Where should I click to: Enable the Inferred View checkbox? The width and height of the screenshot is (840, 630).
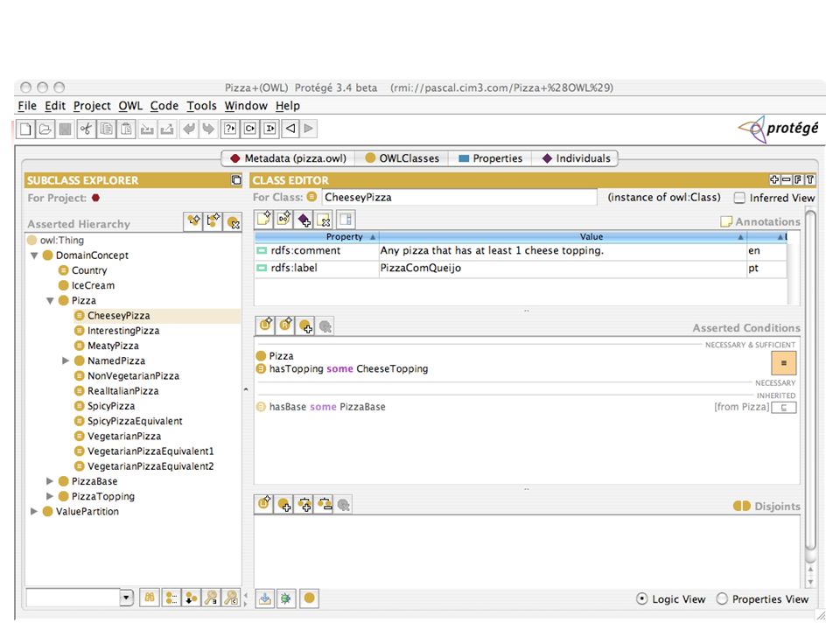point(739,198)
